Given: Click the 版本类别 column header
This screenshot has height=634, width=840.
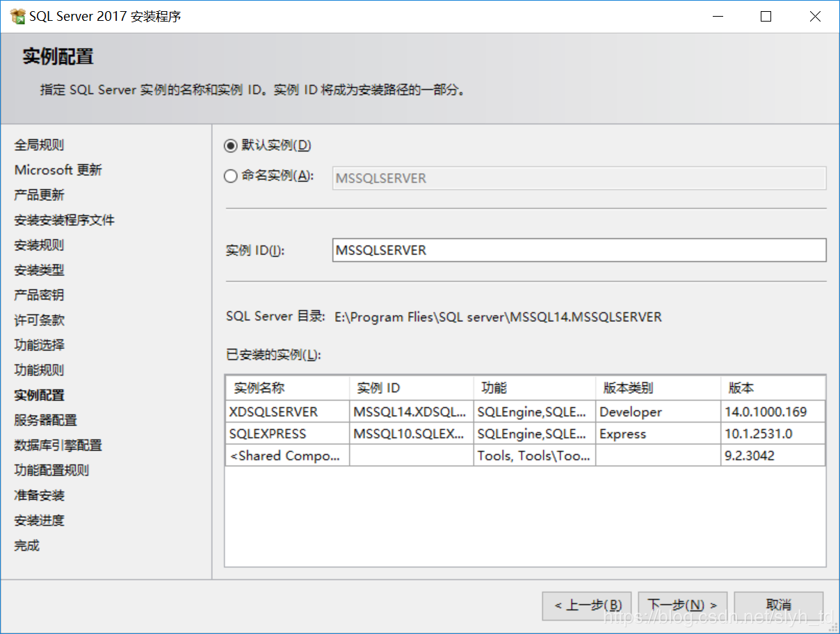Looking at the screenshot, I should click(x=657, y=388).
